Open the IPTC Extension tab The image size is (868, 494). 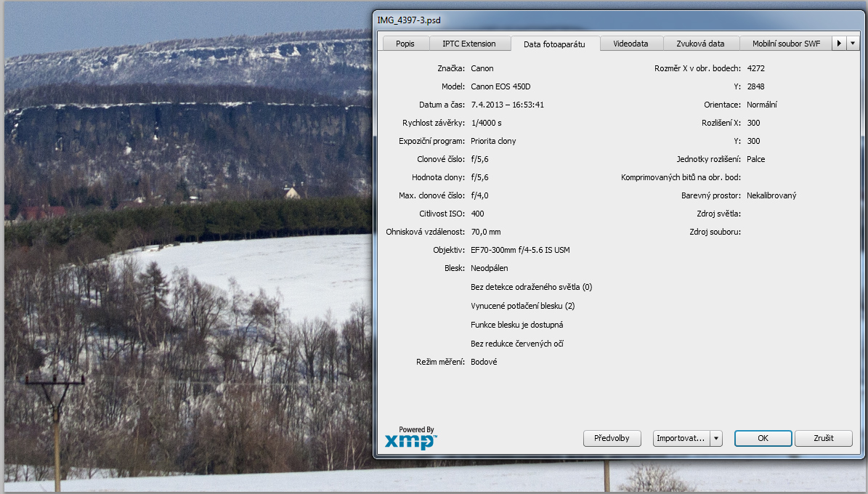click(469, 44)
